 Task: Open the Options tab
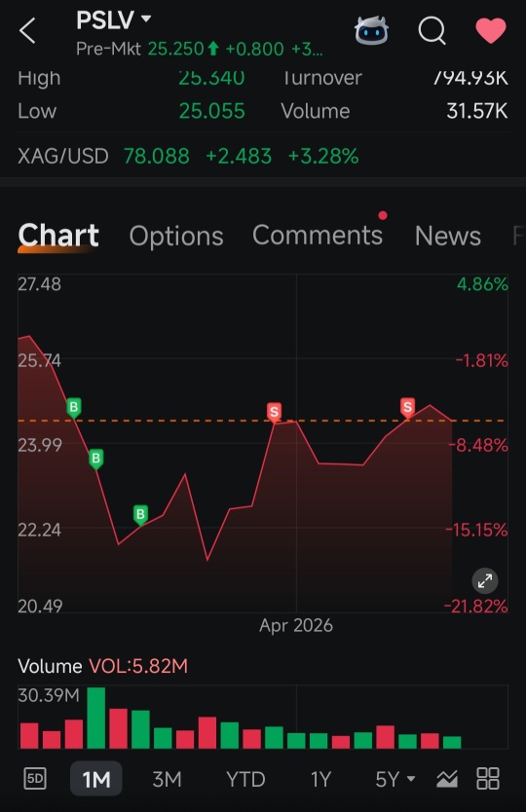click(x=176, y=237)
